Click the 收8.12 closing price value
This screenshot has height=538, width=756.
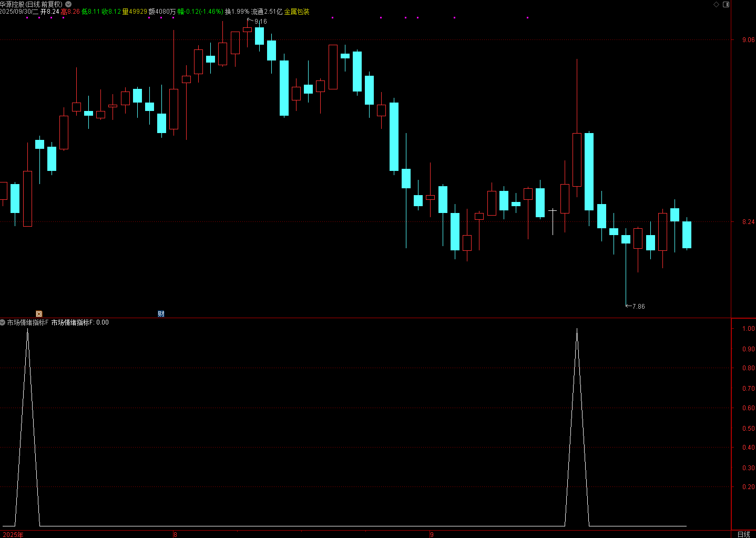coord(111,12)
